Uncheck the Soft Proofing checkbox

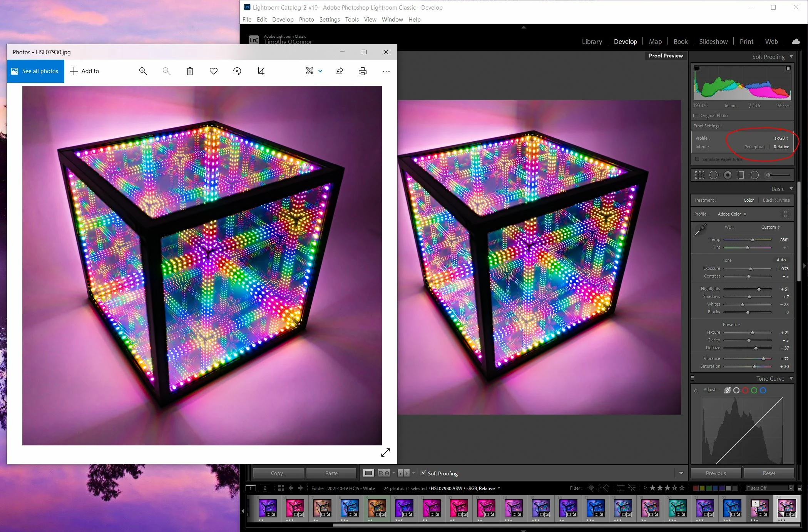(423, 473)
